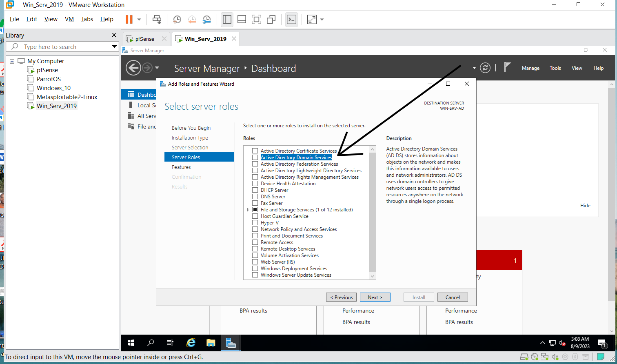Open the VMware Edit menu
The image size is (617, 364).
32,19
